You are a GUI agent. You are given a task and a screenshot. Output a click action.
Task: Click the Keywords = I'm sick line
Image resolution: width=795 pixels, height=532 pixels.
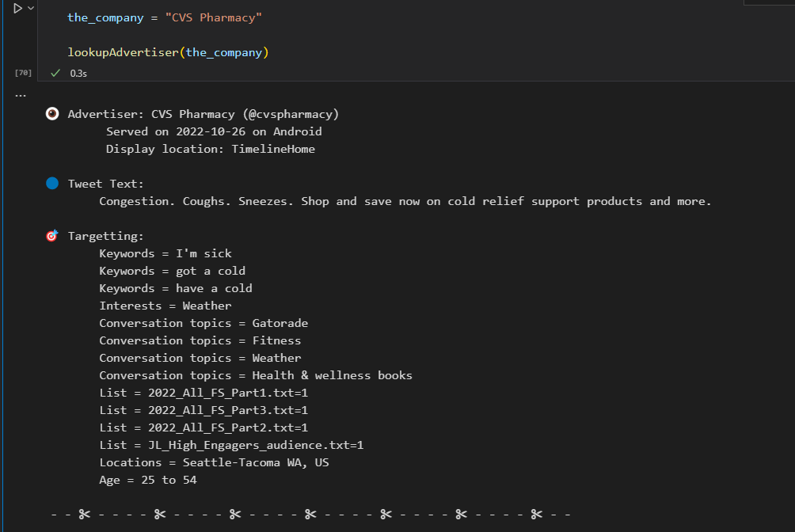tap(165, 253)
